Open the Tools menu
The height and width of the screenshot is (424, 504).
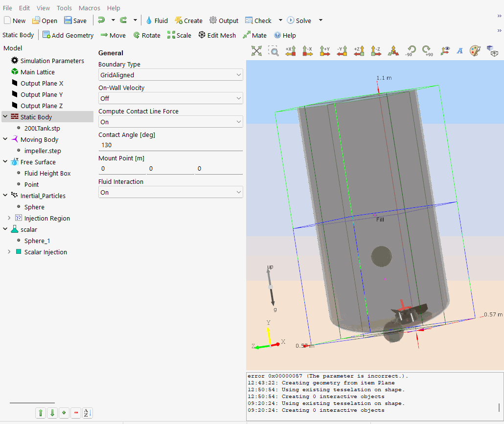click(x=64, y=8)
